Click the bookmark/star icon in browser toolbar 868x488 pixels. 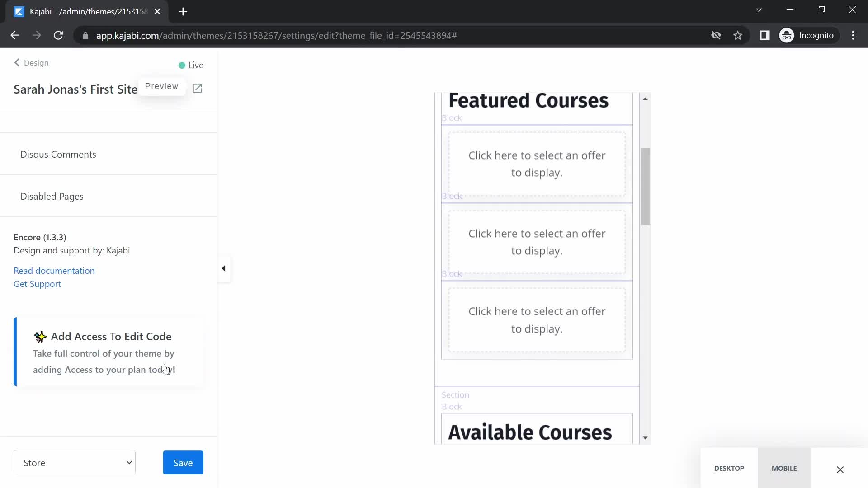point(738,35)
